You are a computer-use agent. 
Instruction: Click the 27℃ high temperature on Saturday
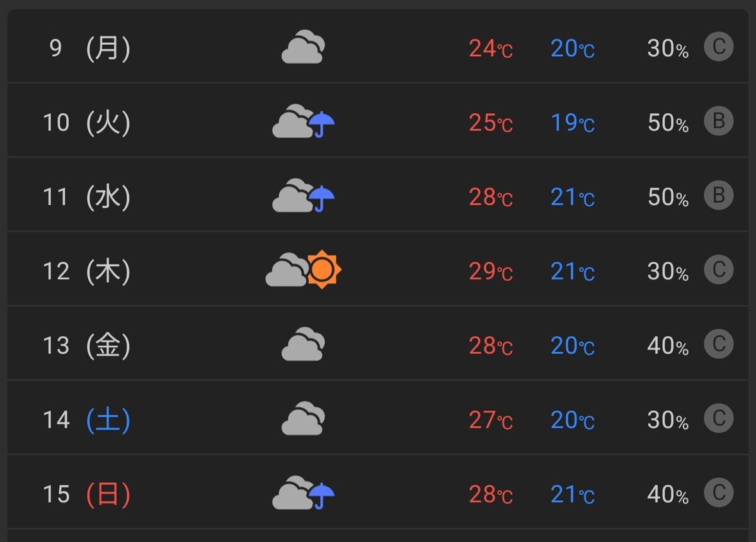tap(491, 420)
